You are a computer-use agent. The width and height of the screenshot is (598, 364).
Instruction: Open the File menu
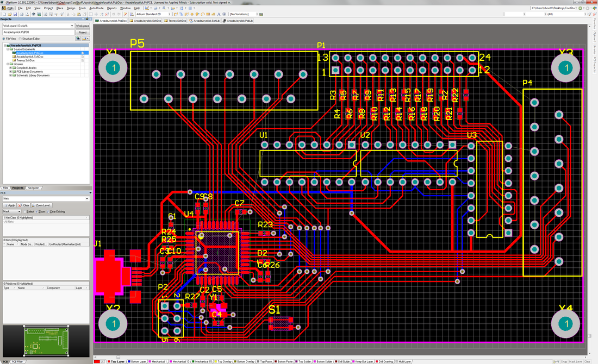(20, 8)
